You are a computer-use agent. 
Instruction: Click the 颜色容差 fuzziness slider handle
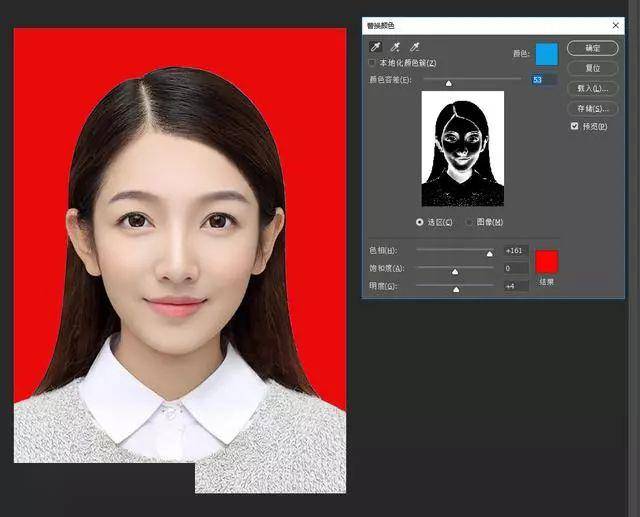pos(449,83)
